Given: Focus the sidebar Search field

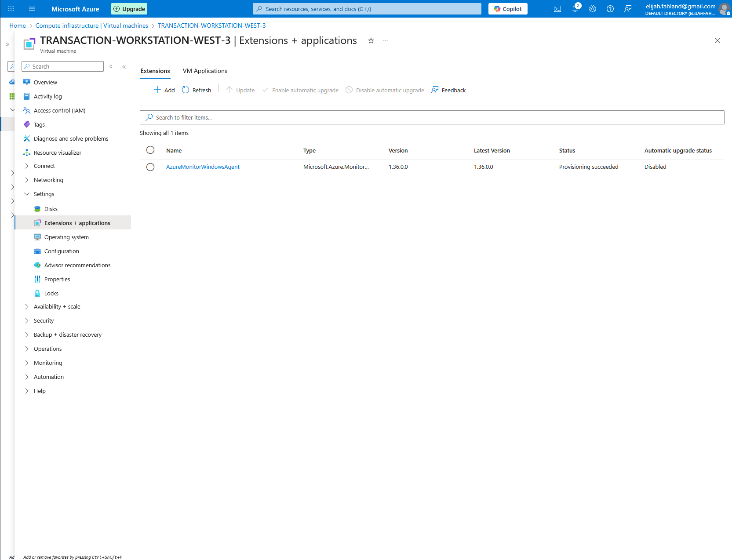Looking at the screenshot, I should coord(62,66).
